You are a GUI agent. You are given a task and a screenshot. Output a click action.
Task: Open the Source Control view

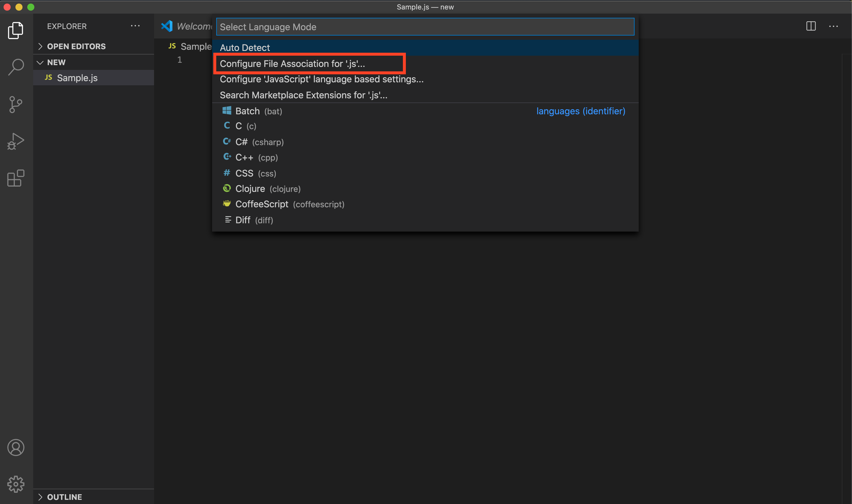tap(16, 104)
